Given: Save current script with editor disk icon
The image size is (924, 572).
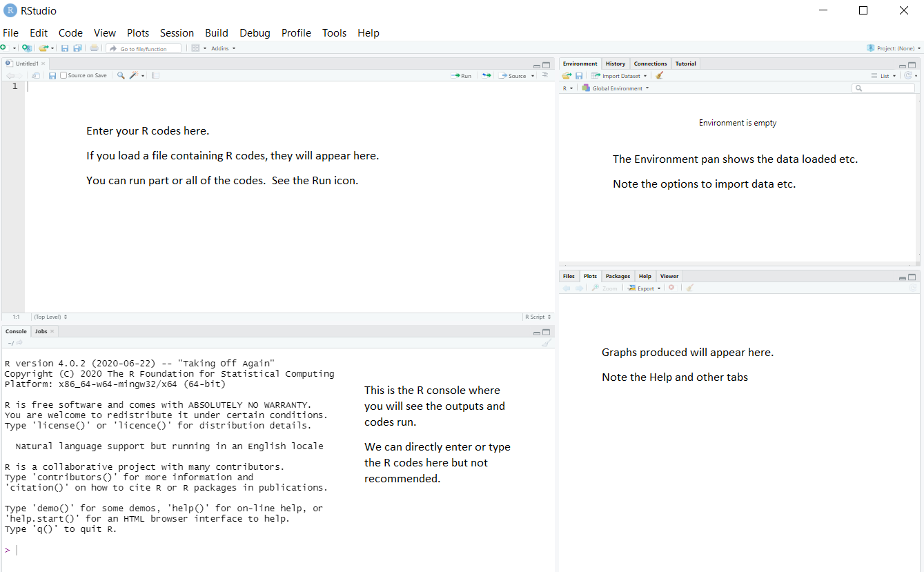Looking at the screenshot, I should pos(52,76).
